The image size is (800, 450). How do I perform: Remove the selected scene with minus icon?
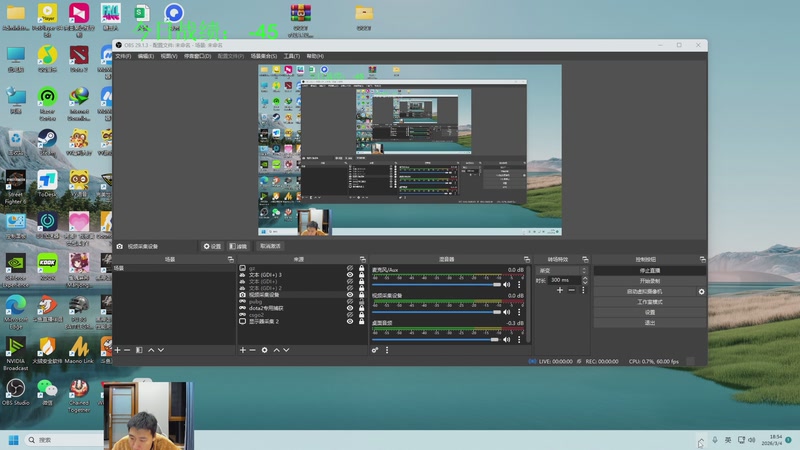tap(127, 350)
